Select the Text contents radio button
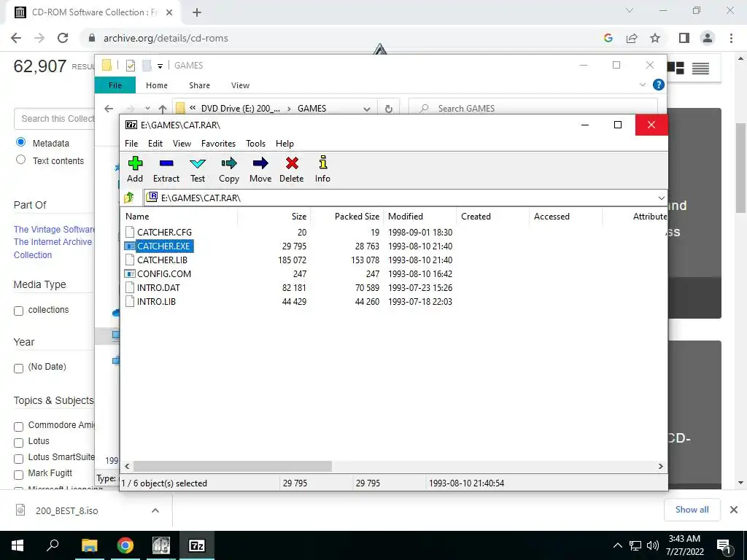Viewport: 747px width, 560px height. tap(20, 160)
